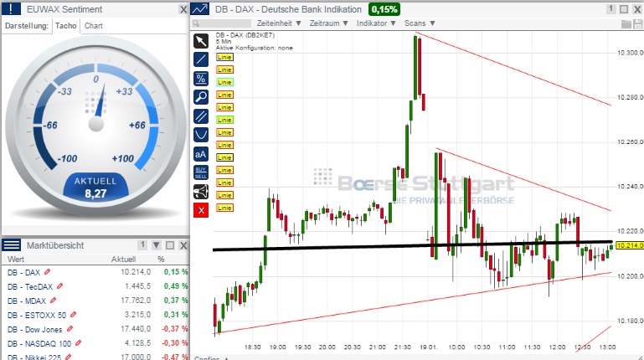The height and width of the screenshot is (360, 644).
Task: Open the triangle dropdown in Marktübersicht header
Action: (156, 245)
